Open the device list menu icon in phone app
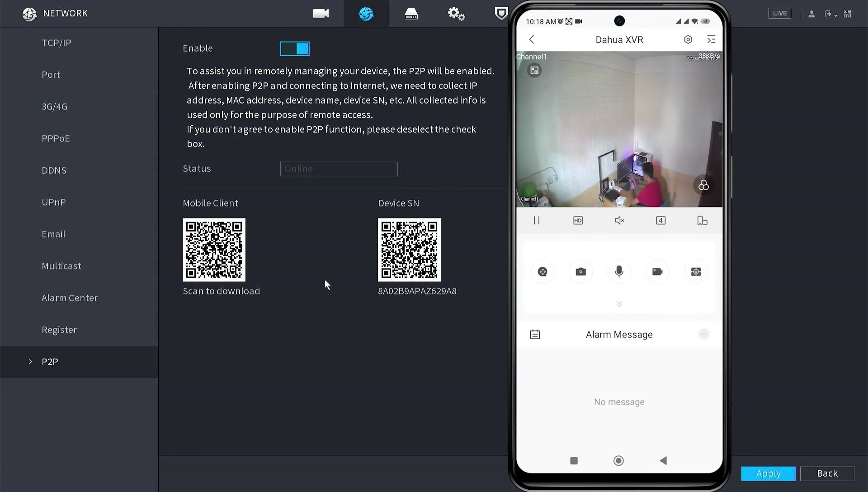 point(711,40)
